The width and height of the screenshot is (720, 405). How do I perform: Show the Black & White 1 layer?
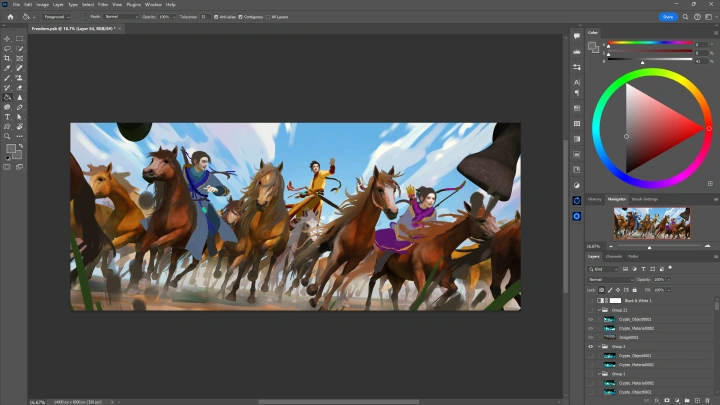[591, 301]
